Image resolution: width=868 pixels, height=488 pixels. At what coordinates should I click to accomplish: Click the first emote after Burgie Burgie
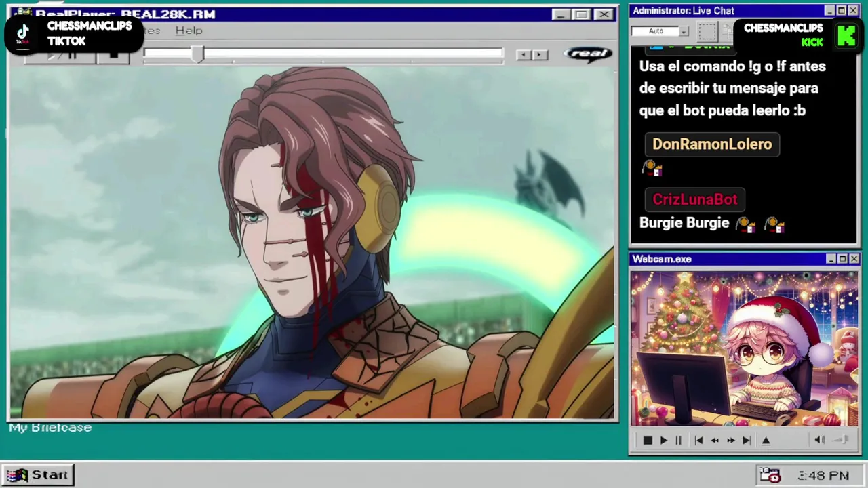point(745,224)
